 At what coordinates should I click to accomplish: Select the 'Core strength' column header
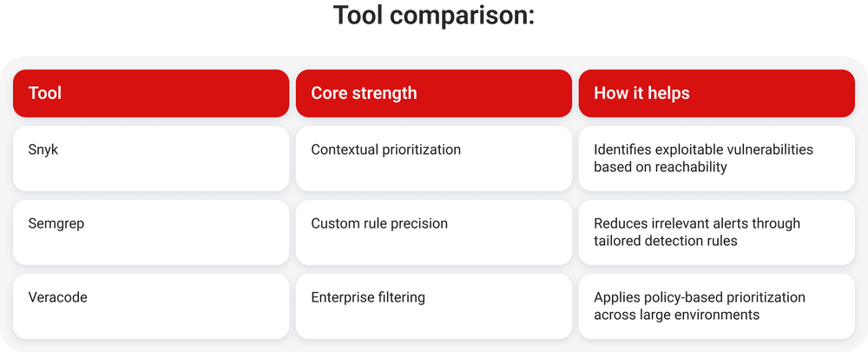tap(434, 93)
